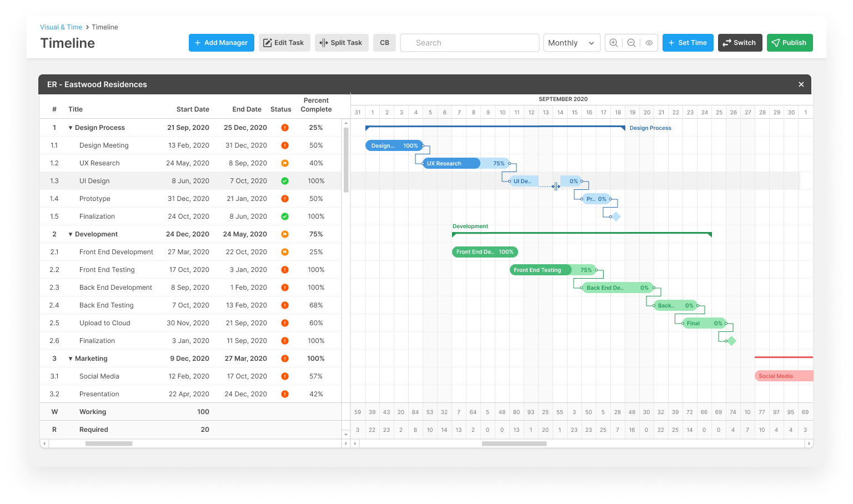Click into the Search input field
Viewport: 853px width, 504px height.
tap(469, 43)
